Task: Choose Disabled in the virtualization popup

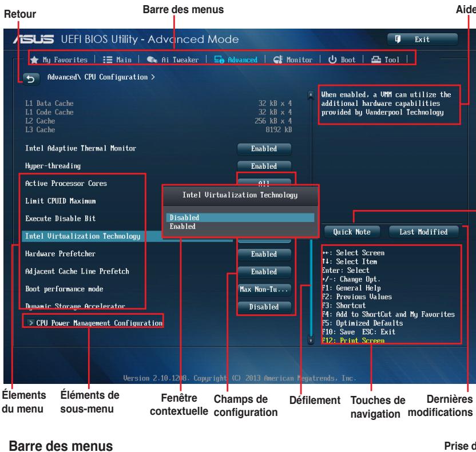Action: click(240, 217)
